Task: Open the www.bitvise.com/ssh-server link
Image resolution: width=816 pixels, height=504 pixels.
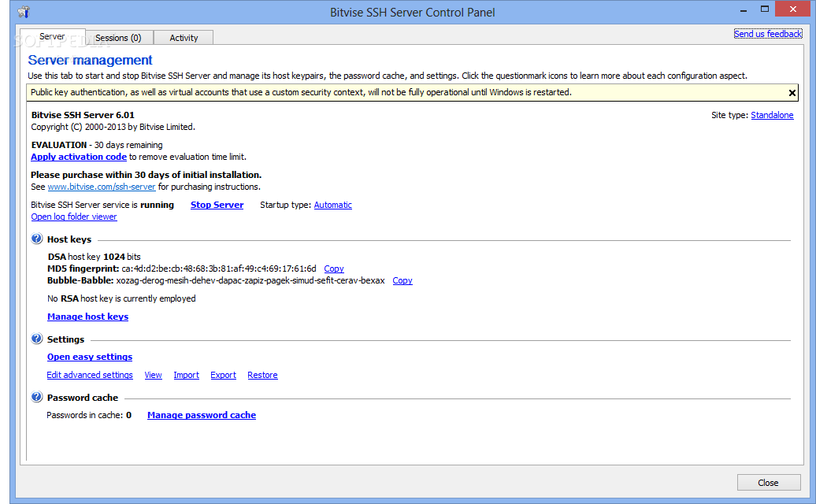Action: 102,187
